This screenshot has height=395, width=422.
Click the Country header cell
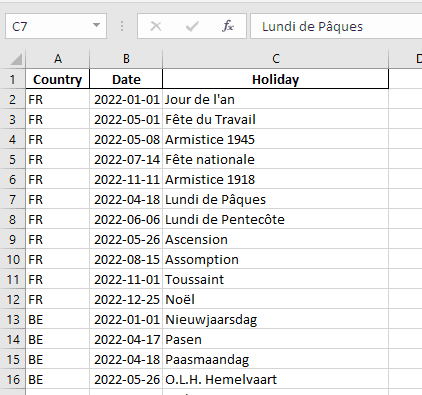click(58, 79)
